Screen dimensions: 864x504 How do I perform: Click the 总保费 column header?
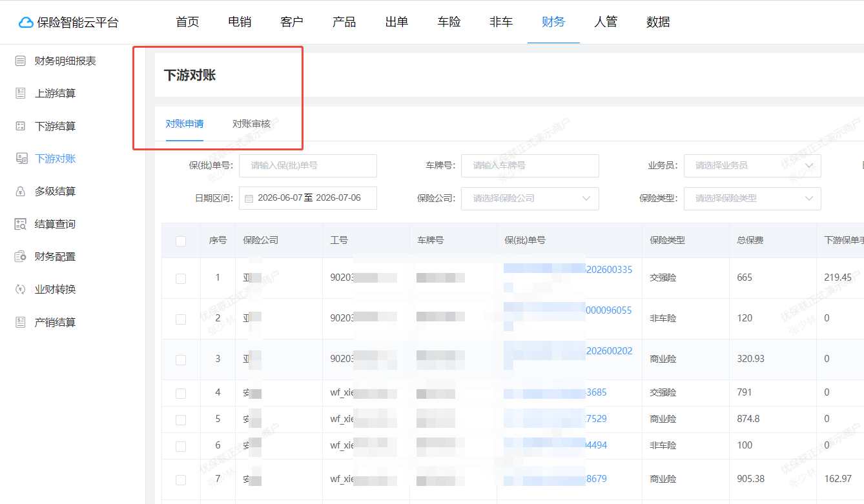(750, 240)
